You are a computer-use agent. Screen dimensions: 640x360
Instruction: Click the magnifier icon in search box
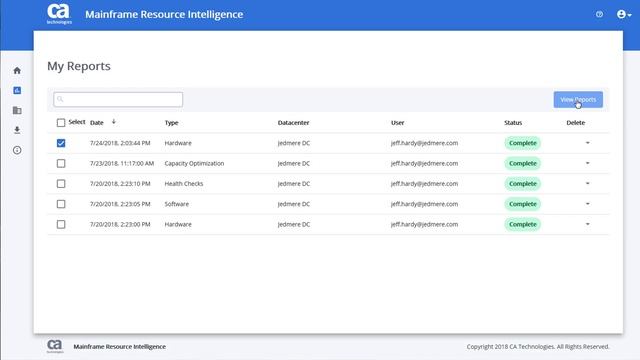click(60, 99)
